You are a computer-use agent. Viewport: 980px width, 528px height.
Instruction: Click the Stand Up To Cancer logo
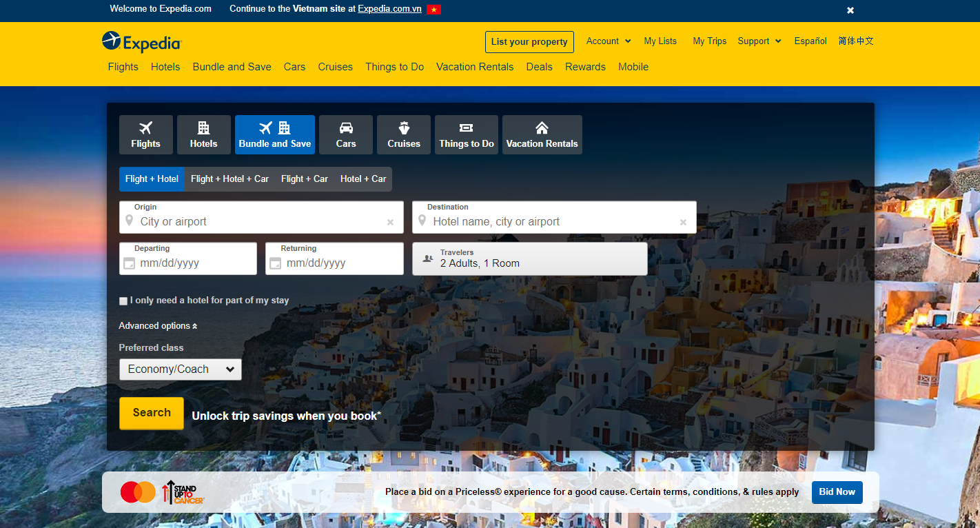coord(183,492)
